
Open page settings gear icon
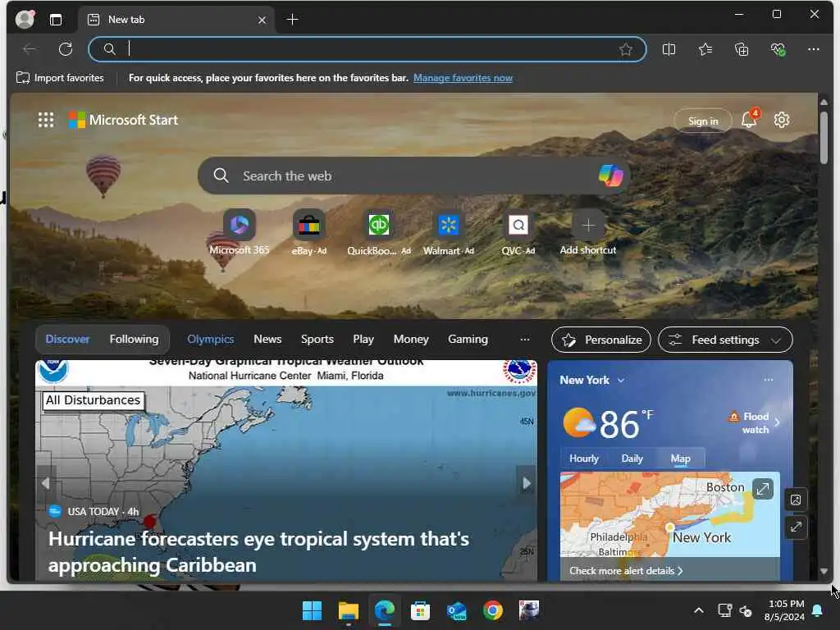pyautogui.click(x=782, y=120)
